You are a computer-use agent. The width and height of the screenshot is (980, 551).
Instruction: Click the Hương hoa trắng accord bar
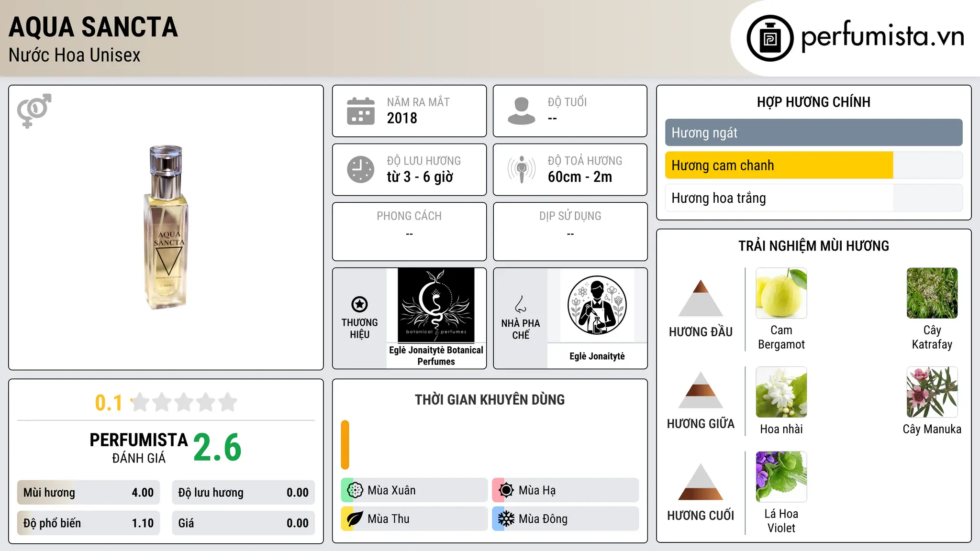[814, 198]
